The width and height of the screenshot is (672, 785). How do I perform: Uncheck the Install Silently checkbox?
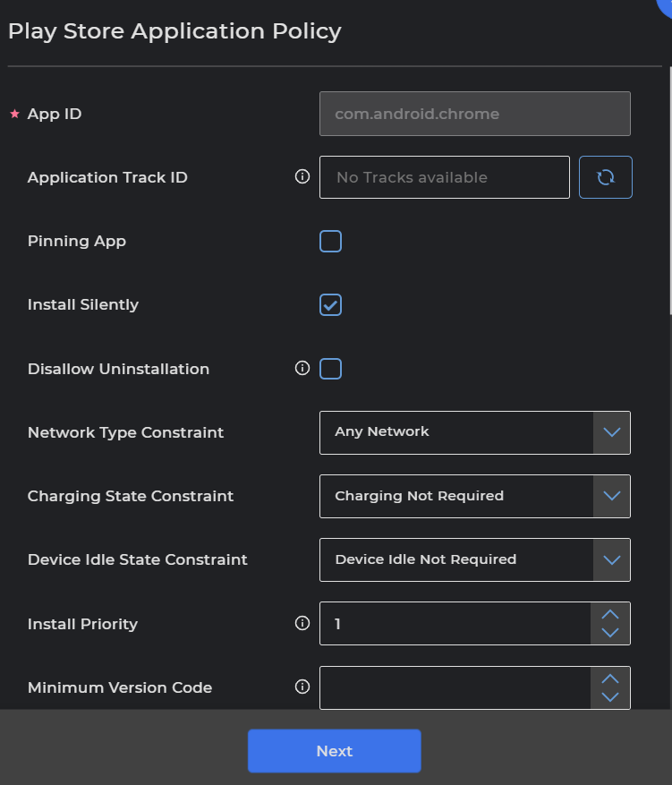coord(330,304)
